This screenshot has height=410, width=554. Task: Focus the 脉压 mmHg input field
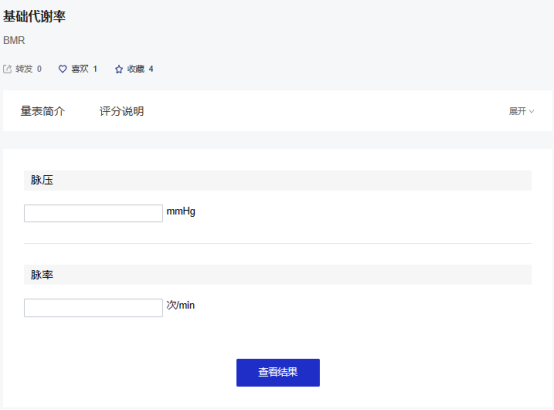click(93, 213)
